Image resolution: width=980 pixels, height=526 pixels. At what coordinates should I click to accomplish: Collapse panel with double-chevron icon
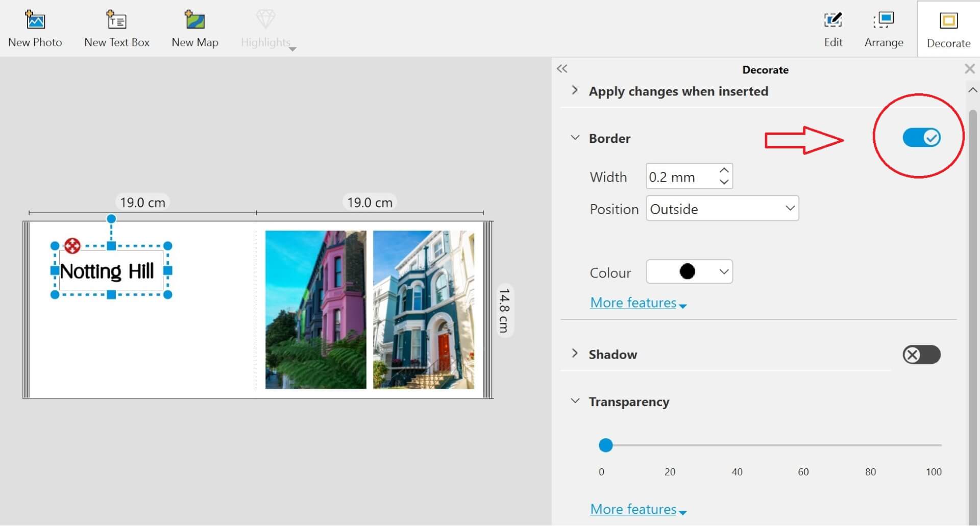coord(562,69)
